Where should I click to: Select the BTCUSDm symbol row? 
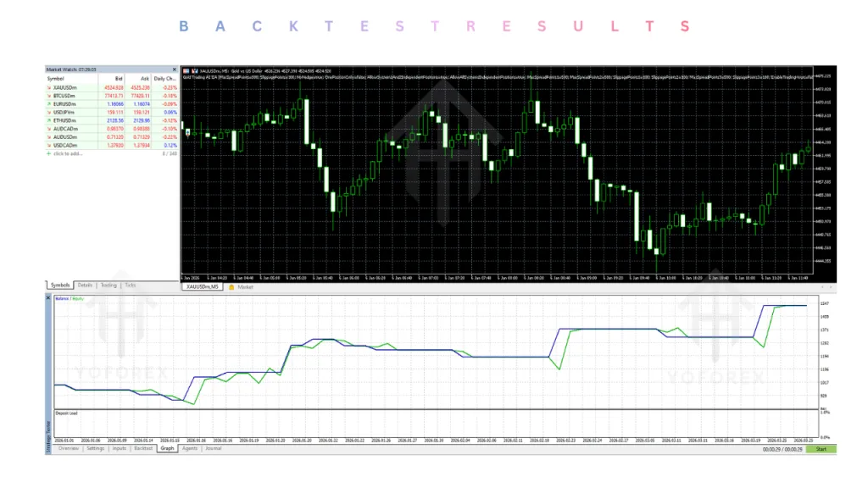(112, 96)
